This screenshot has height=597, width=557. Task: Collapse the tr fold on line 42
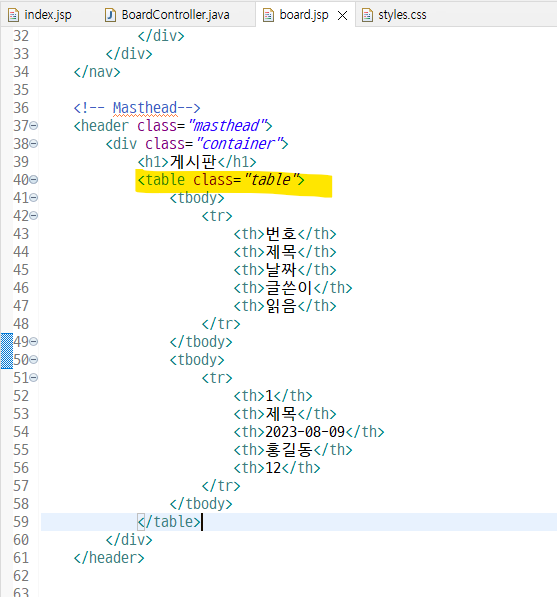pos(34,215)
